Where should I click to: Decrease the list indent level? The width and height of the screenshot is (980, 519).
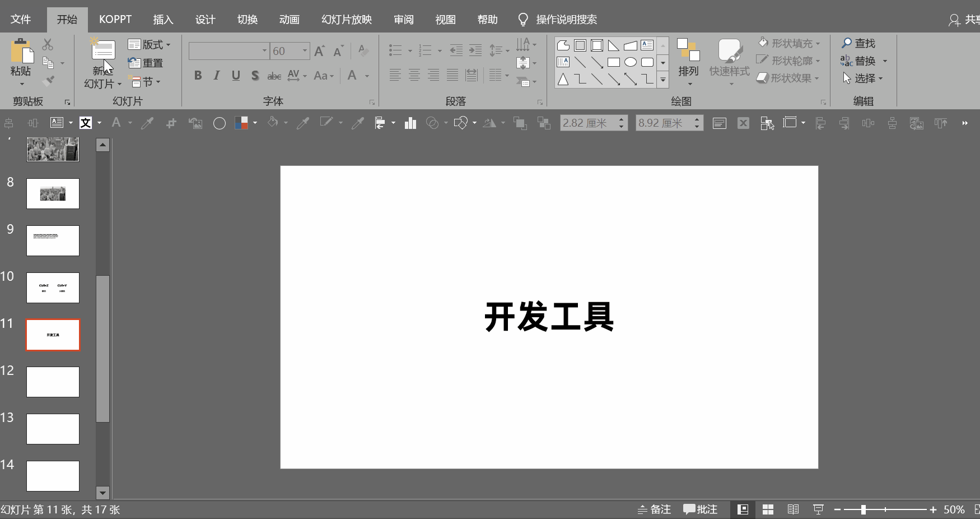456,51
